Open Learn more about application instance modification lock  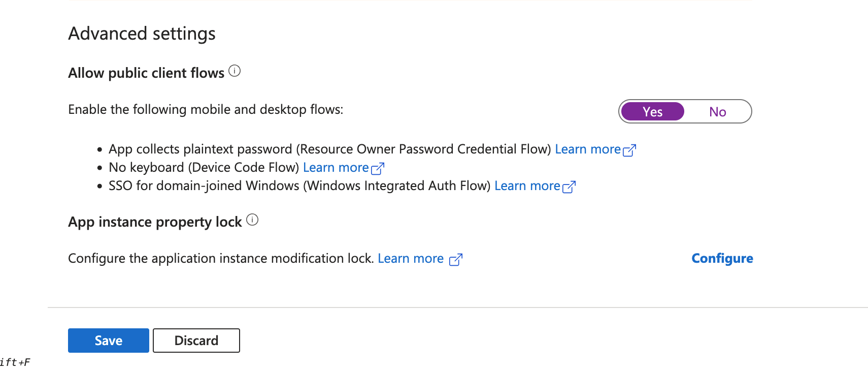[411, 259]
